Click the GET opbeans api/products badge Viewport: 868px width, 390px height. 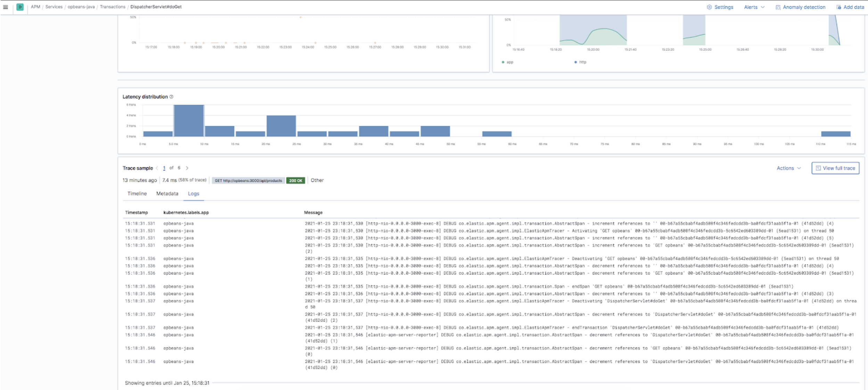click(x=248, y=180)
